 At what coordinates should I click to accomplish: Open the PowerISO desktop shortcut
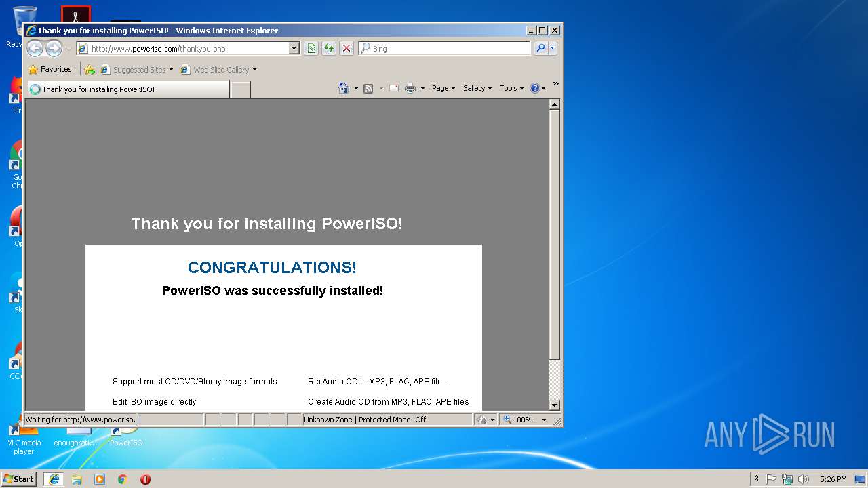tap(126, 436)
